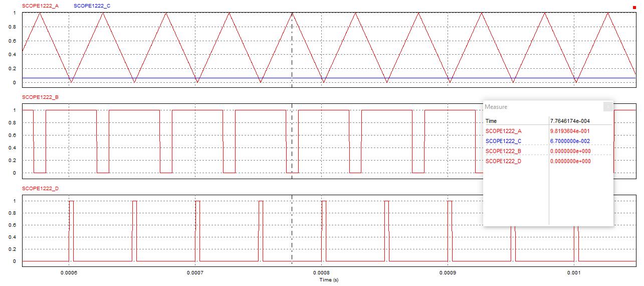Screen dimensions: 644x286
Task: Select SCOPE1222_C row in Measure window
Action: click(548, 141)
